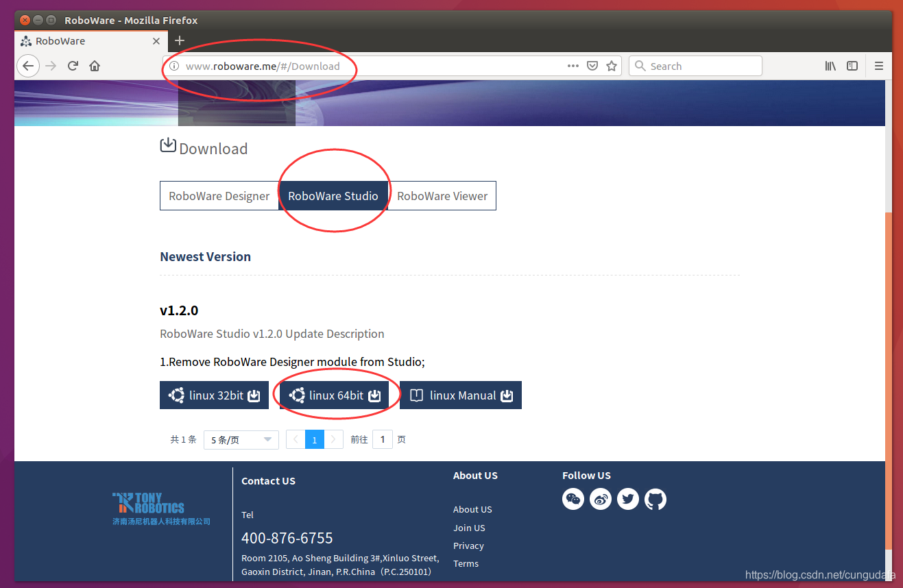903x588 pixels.
Task: Download the linux Manual
Action: 461,395
